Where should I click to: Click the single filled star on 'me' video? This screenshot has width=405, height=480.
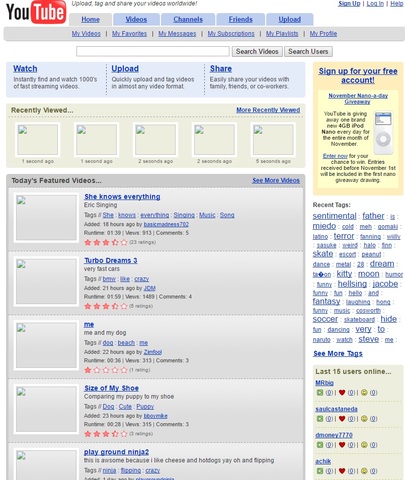(x=88, y=370)
